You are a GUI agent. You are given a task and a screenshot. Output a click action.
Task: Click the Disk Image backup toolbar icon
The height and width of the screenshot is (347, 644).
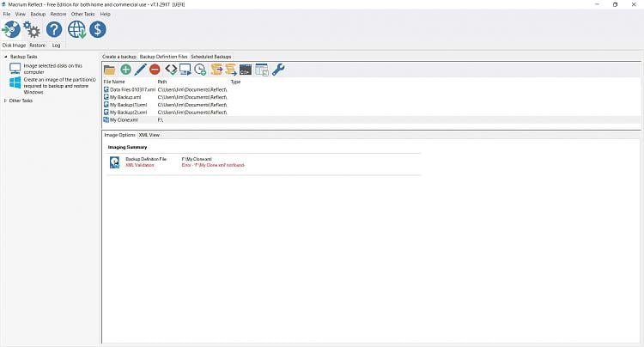[11, 29]
